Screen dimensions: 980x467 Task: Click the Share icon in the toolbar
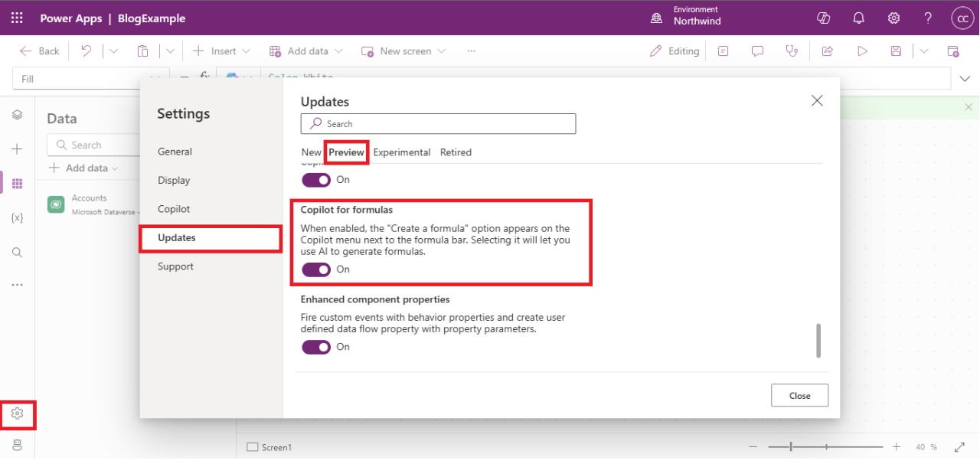827,51
